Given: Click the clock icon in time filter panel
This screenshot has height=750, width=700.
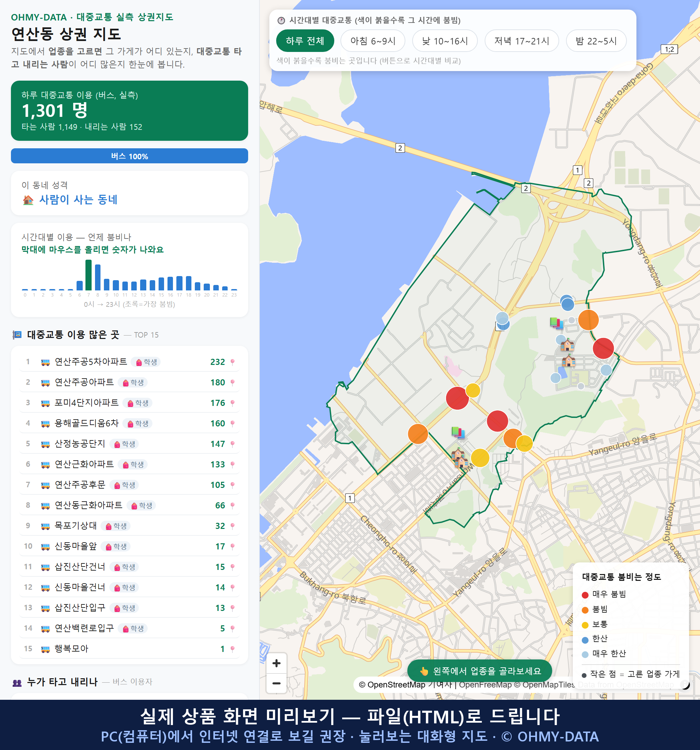Looking at the screenshot, I should (281, 21).
